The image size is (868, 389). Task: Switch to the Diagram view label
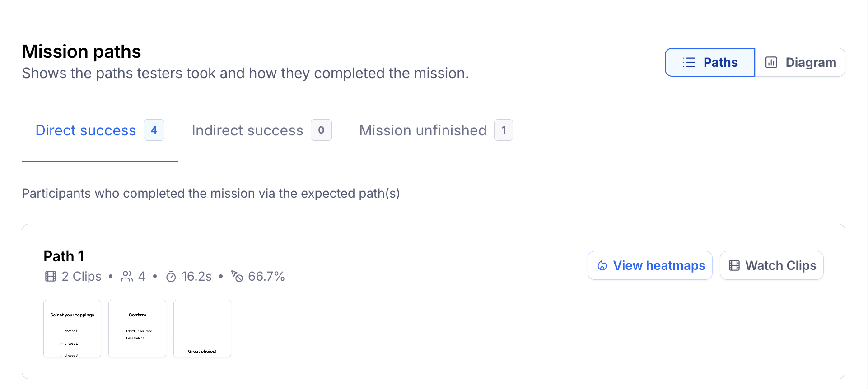click(x=811, y=62)
